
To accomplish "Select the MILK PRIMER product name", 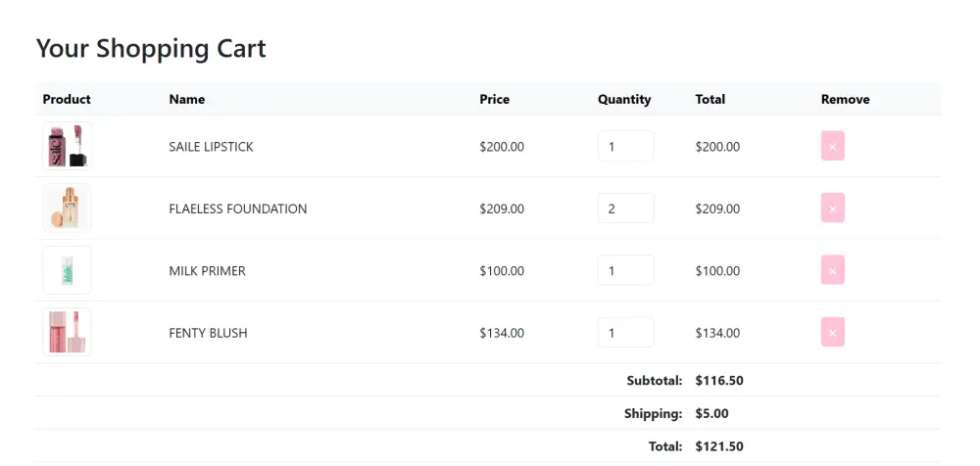I will [x=207, y=270].
